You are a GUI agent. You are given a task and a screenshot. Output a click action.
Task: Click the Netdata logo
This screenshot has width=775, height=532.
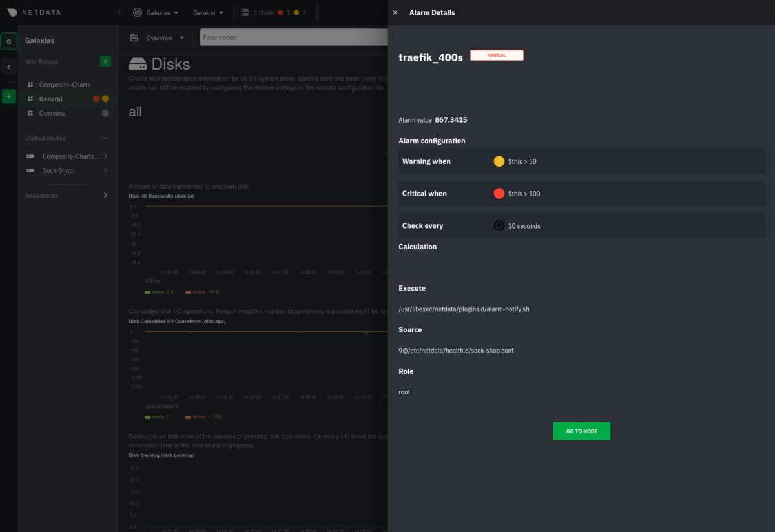point(12,12)
